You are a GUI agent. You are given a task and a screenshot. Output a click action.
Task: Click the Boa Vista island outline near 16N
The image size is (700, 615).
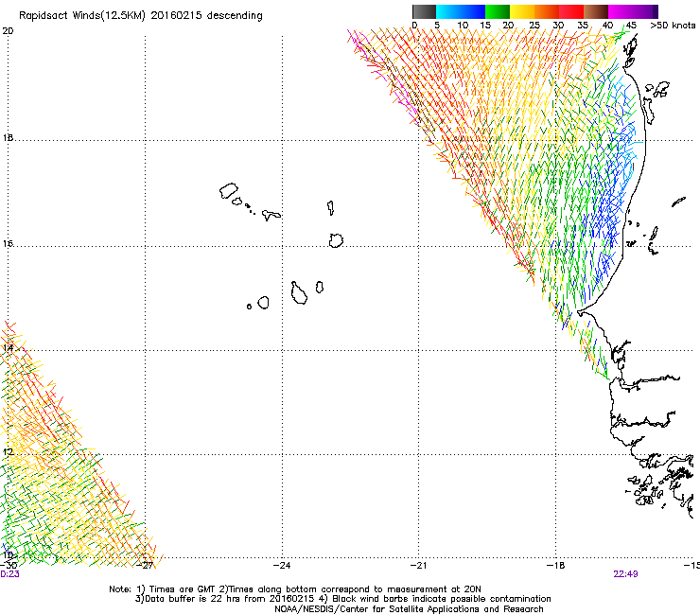click(x=336, y=240)
